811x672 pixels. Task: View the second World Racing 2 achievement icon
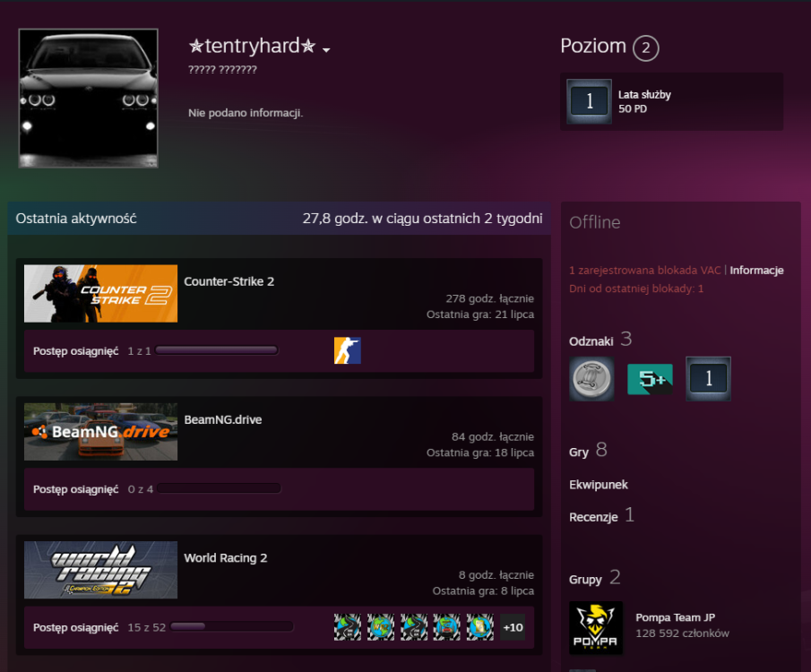click(x=381, y=627)
